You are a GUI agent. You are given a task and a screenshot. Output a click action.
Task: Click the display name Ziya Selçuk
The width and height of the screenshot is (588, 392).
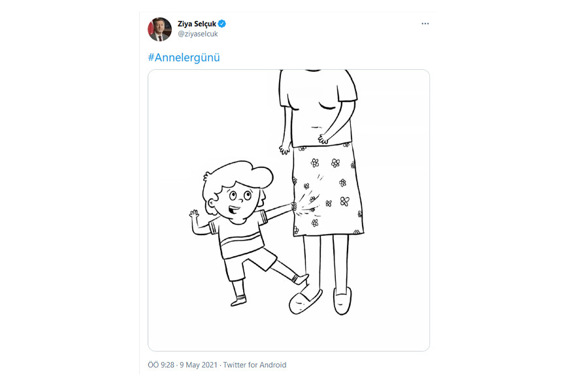pos(197,24)
